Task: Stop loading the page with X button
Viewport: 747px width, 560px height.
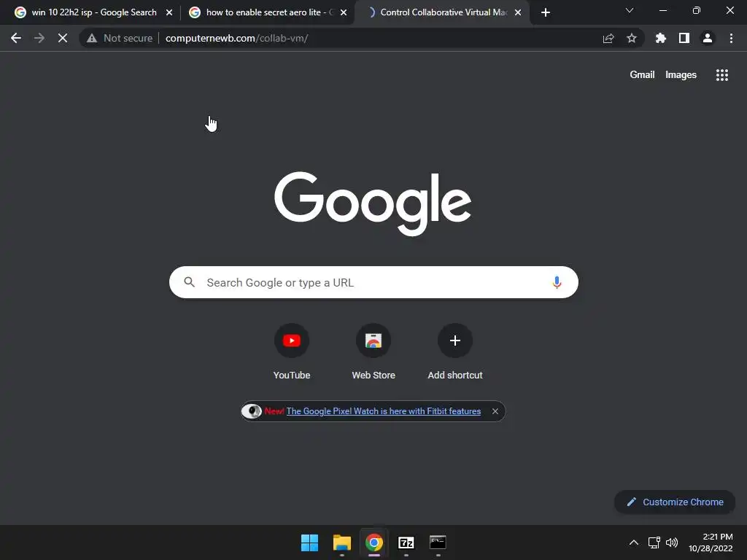Action: click(63, 38)
